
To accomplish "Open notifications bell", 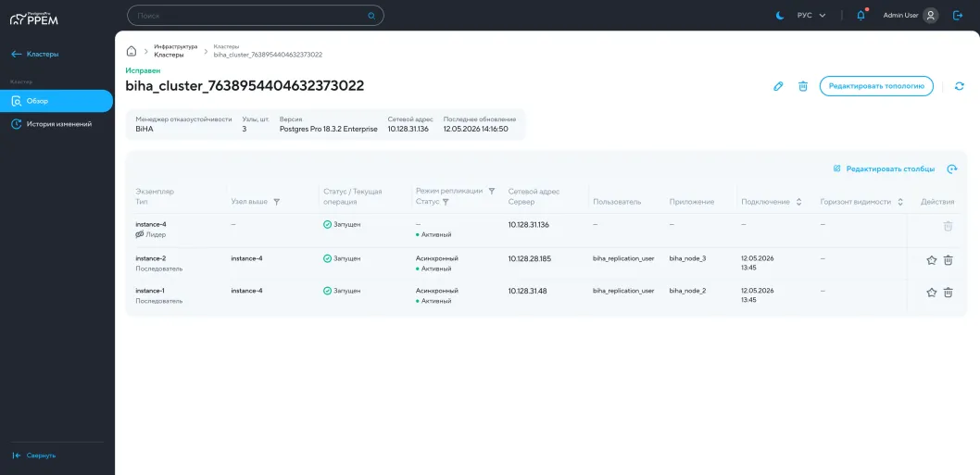I will pyautogui.click(x=861, y=16).
